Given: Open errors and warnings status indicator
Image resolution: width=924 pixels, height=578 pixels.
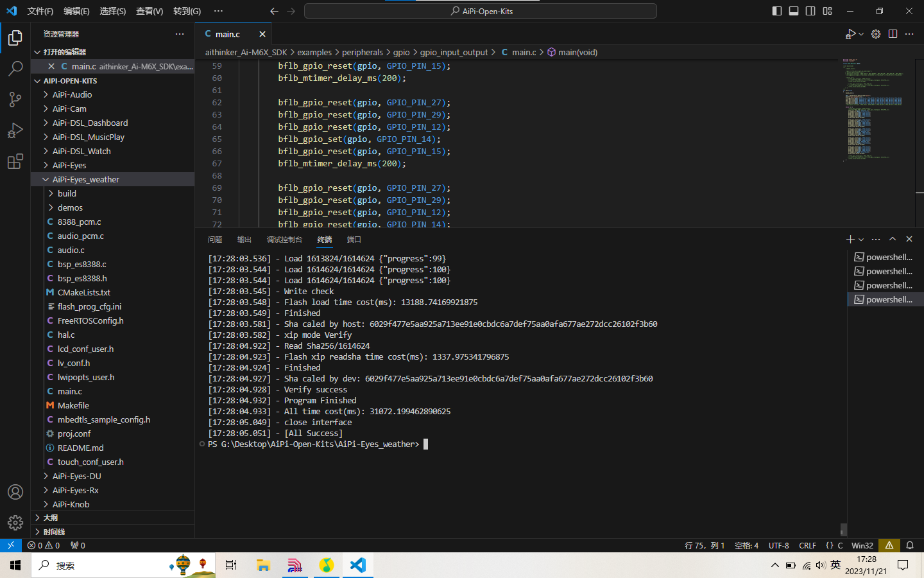Looking at the screenshot, I should (44, 545).
